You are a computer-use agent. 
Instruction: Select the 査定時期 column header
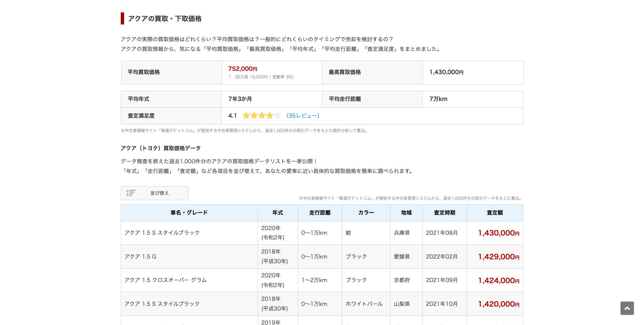click(444, 213)
